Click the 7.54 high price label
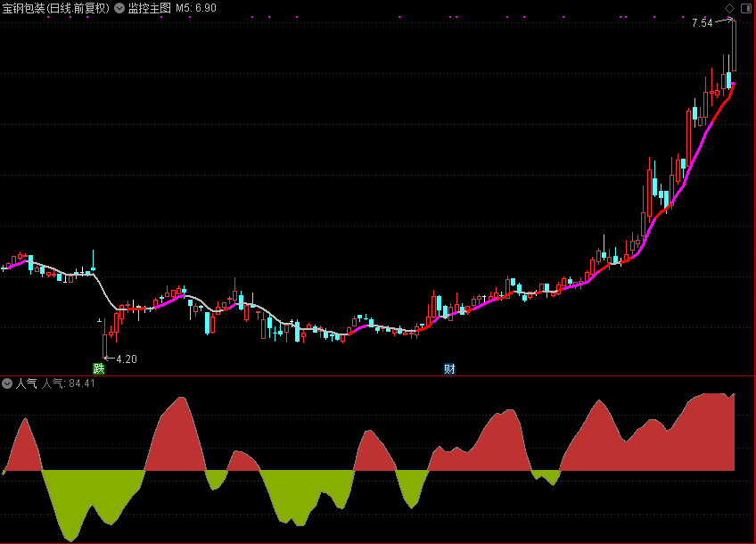Image resolution: width=756 pixels, height=544 pixels. coord(702,23)
